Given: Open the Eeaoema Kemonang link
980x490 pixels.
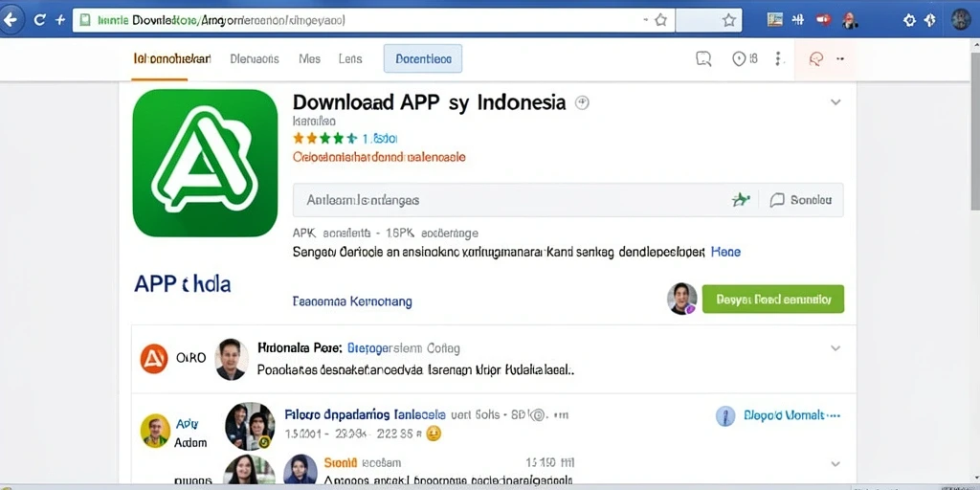Looking at the screenshot, I should coord(352,301).
